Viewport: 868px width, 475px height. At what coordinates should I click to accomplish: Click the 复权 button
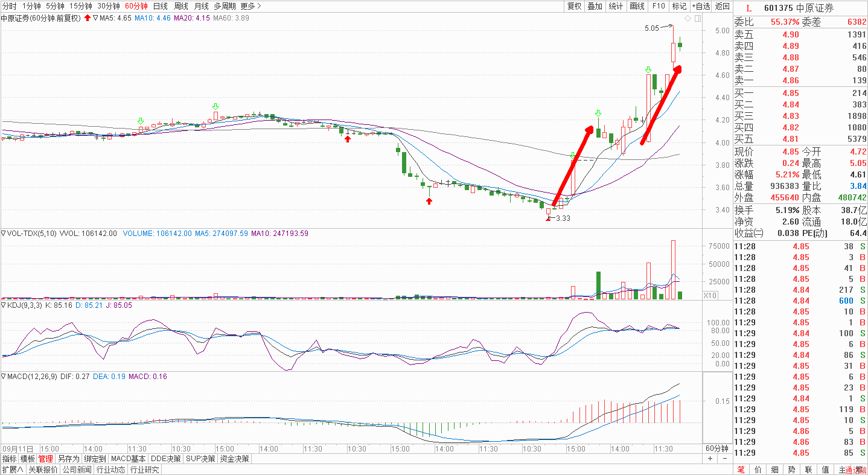(x=574, y=6)
